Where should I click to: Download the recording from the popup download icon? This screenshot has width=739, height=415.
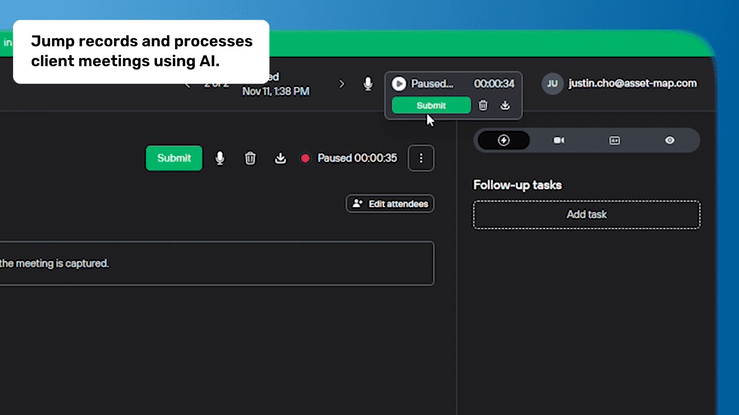tap(505, 105)
